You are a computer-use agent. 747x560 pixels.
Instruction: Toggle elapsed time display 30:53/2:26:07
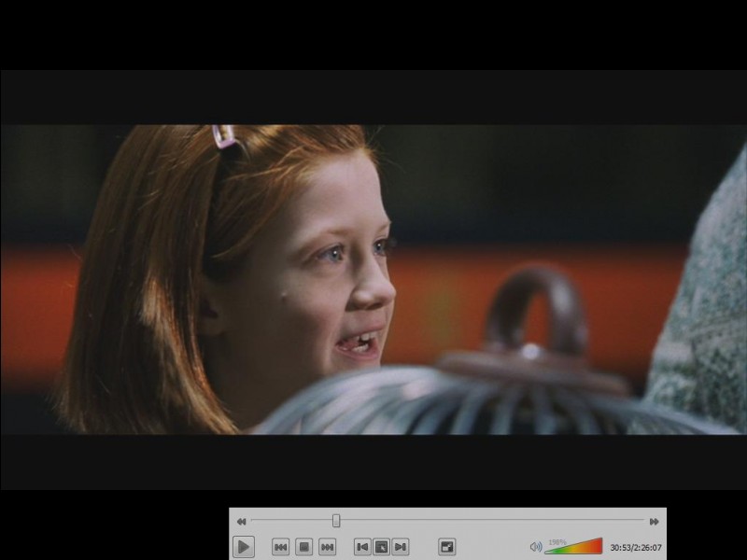pos(636,548)
